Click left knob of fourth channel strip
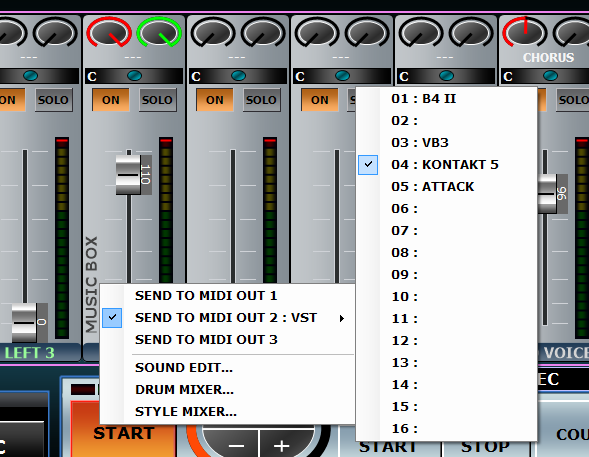 (317, 32)
